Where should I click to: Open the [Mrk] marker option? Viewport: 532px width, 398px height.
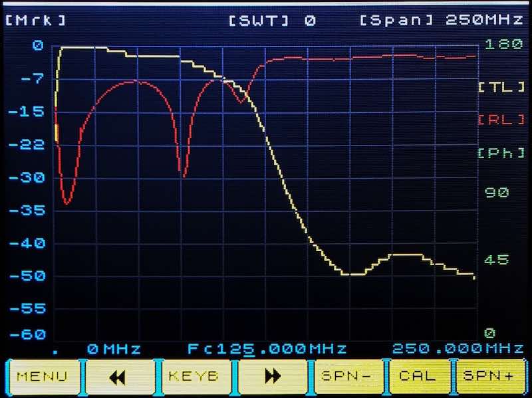click(x=35, y=20)
